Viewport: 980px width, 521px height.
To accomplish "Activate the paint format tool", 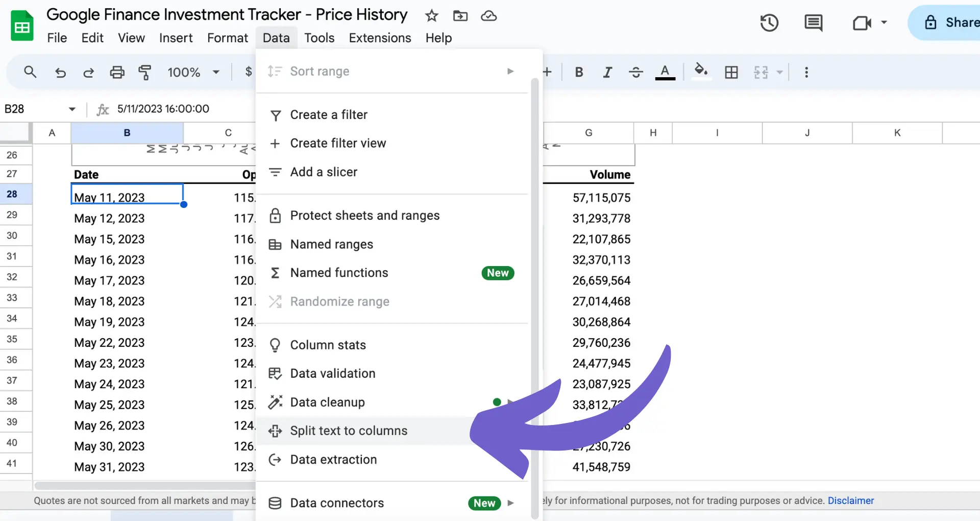I will coord(145,72).
